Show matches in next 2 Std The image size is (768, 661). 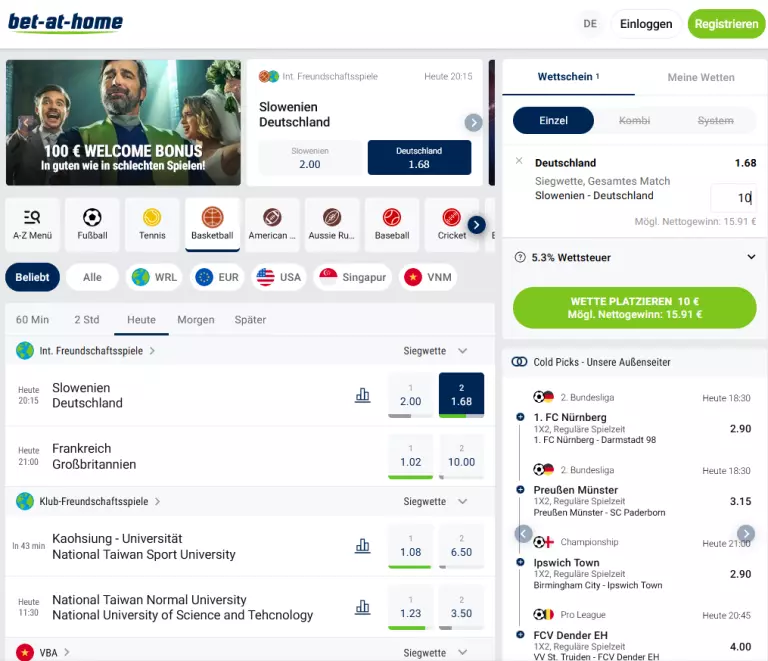pos(87,320)
